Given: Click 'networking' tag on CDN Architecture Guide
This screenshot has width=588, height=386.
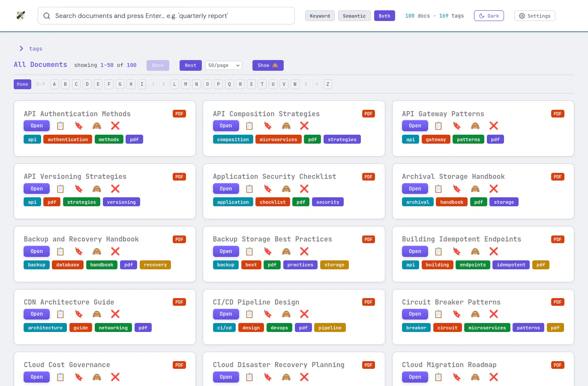Looking at the screenshot, I should [113, 328].
